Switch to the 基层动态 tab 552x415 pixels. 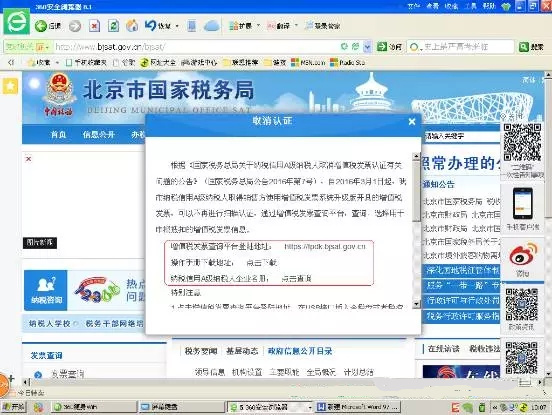242,351
